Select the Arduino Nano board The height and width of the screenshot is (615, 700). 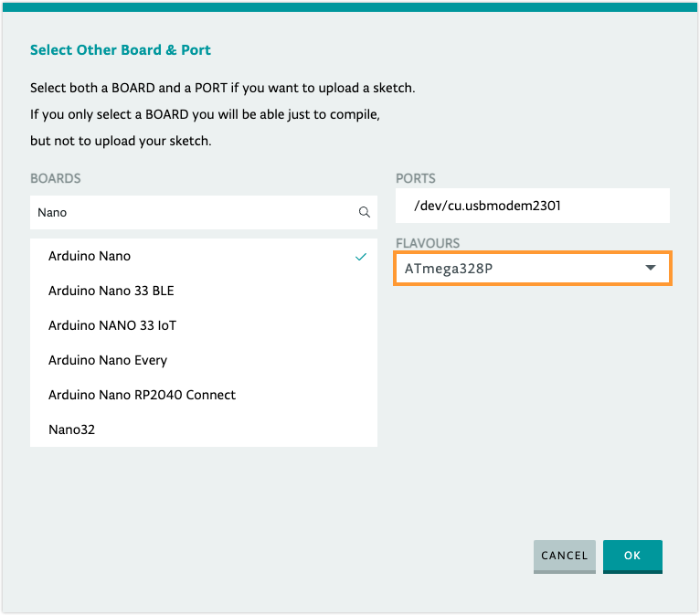(x=90, y=257)
